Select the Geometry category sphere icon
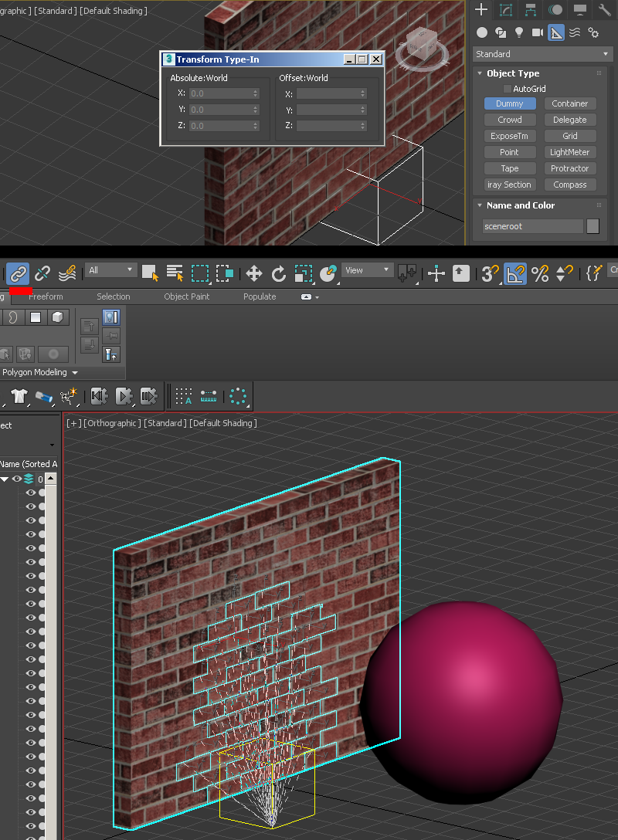The height and width of the screenshot is (840, 618). point(482,32)
